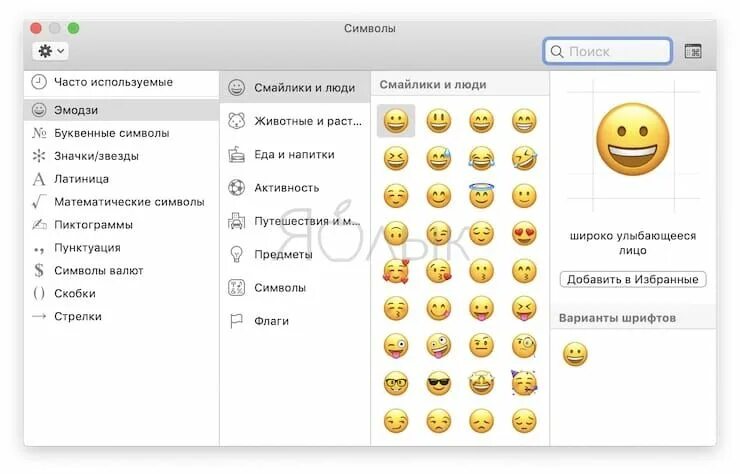The image size is (740, 474).
Task: Pick the face blowing a kiss emoji
Action: point(438,271)
